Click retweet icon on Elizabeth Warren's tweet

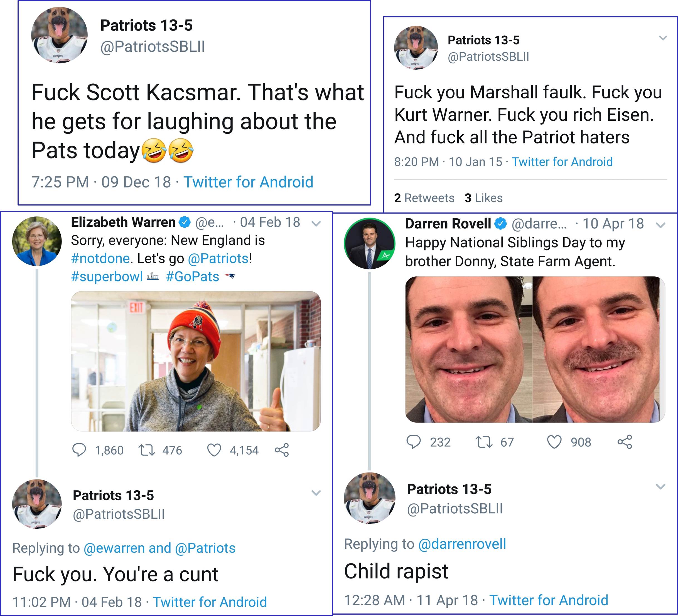[x=147, y=450]
